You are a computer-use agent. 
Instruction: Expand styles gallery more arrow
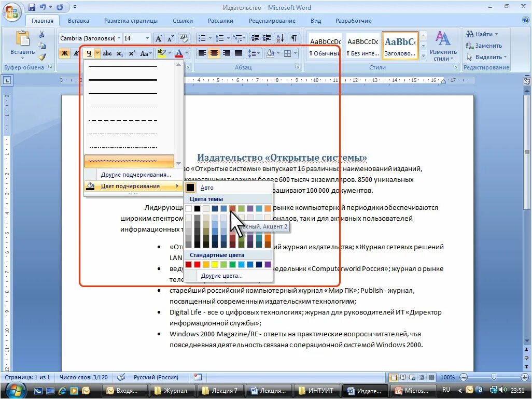(x=424, y=56)
